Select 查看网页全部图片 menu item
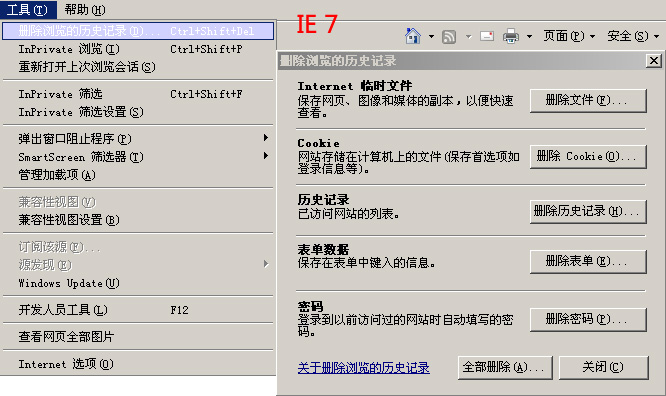Screen dimensions: 666x396 click(138, 337)
